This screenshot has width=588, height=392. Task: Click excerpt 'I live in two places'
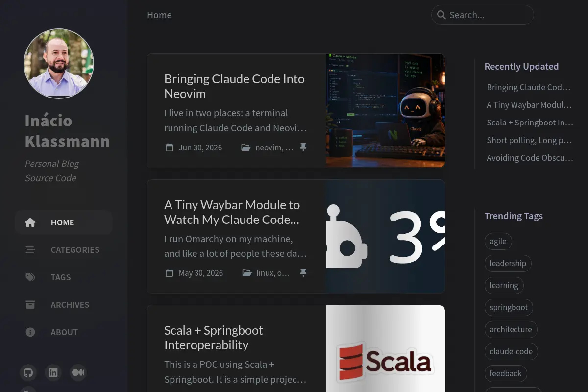[236, 121]
